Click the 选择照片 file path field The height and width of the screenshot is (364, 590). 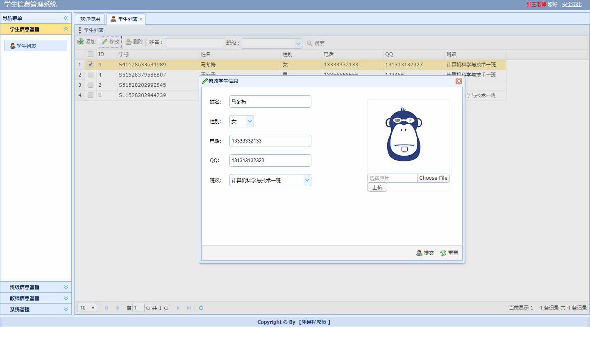[x=392, y=178]
